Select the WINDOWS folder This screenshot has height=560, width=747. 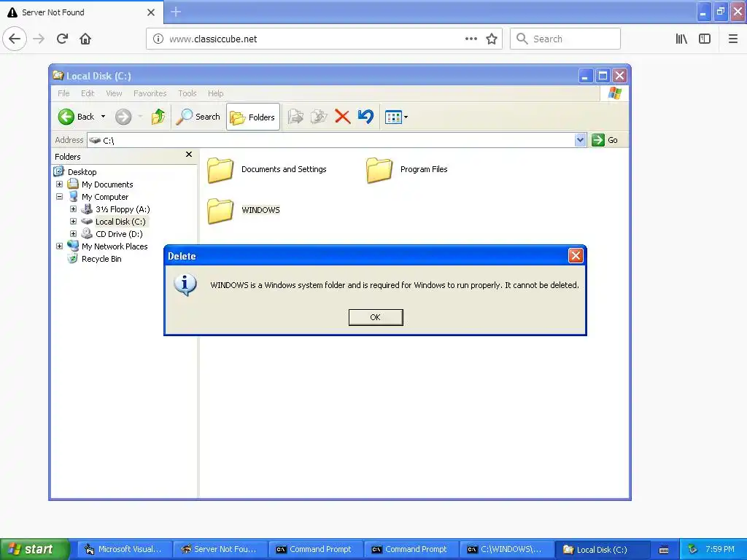(x=244, y=211)
